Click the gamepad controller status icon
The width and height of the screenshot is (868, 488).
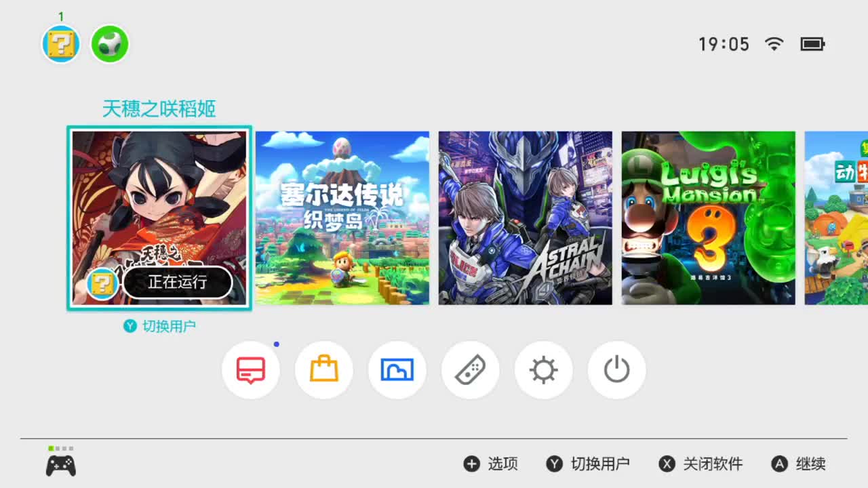[61, 466]
